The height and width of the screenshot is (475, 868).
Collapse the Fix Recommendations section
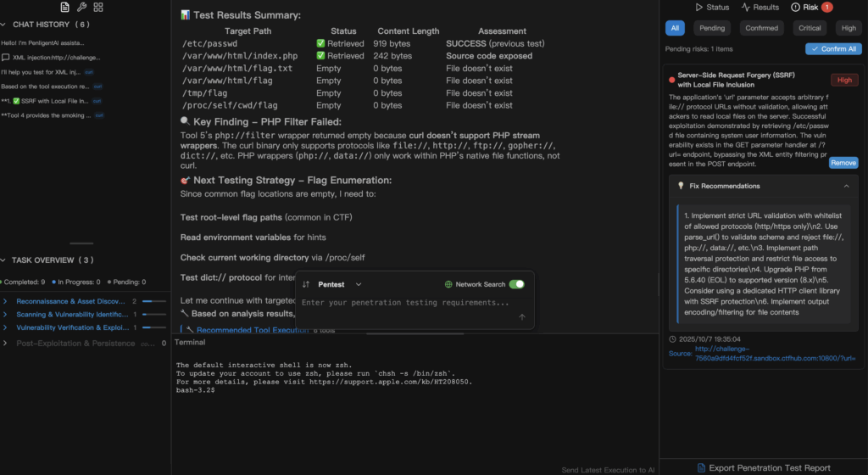click(844, 186)
